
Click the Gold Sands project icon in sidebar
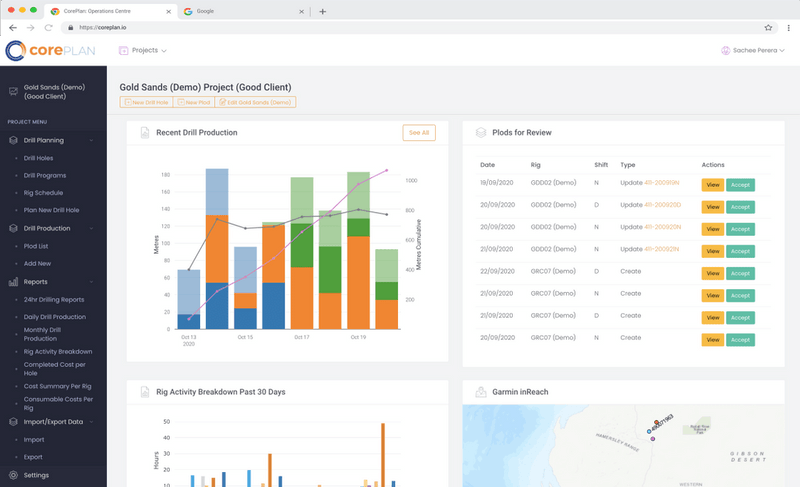(13, 92)
